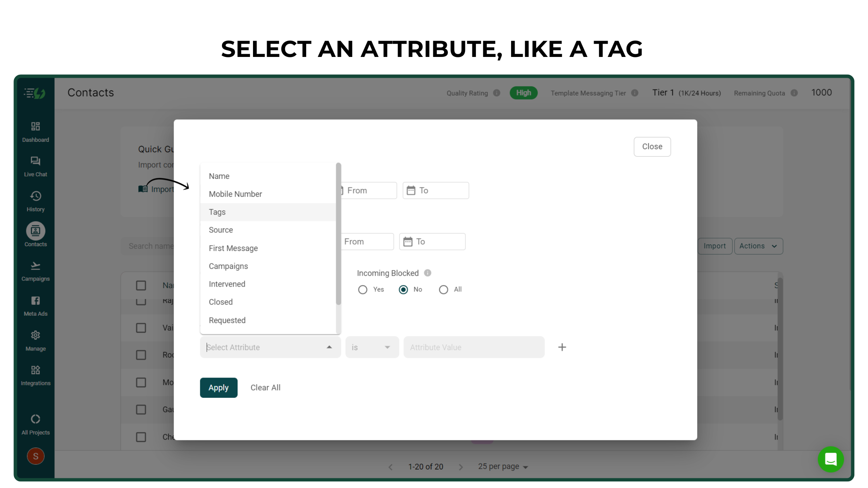Open Integrations sidebar icon
868x488 pixels.
point(35,370)
